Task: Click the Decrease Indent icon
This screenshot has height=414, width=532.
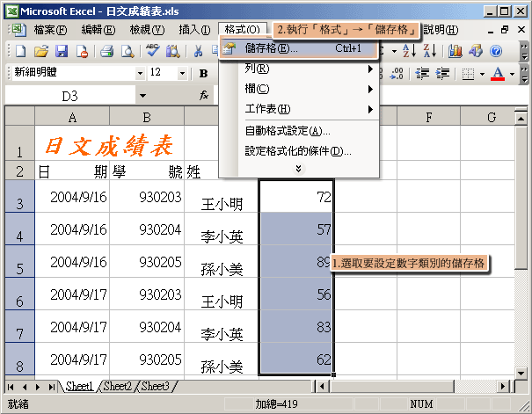Action: [x=423, y=74]
